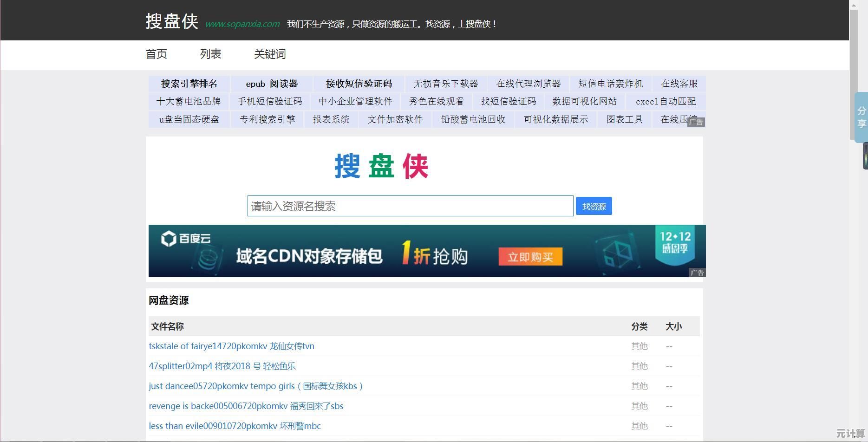Viewport: 868px width, 442px height.
Task: Click the 搜盘侠 site logo
Action: click(x=171, y=21)
